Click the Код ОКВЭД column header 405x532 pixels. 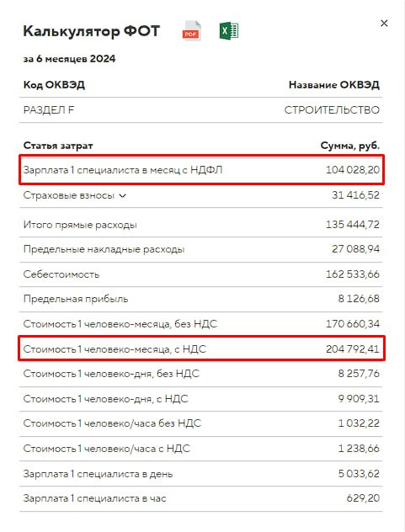(54, 84)
